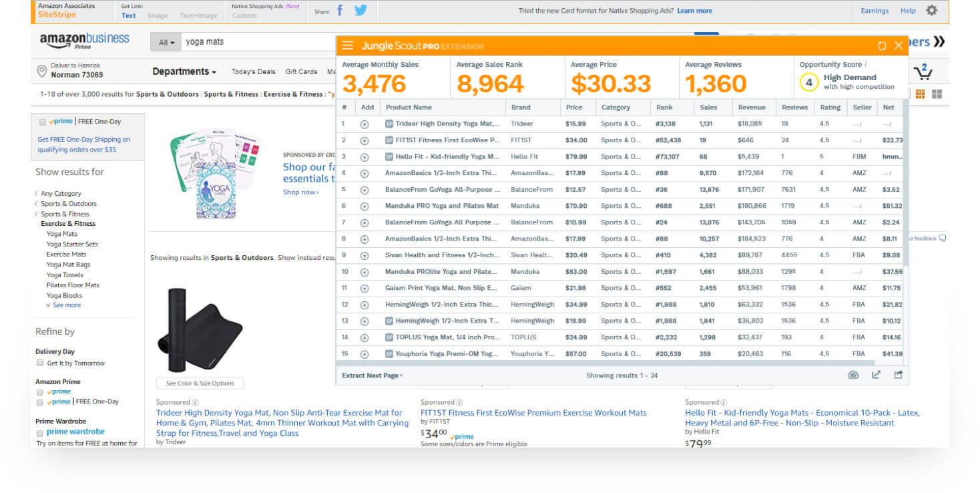This screenshot has height=493, width=980.
Task: Open the Amazon shopping cart
Action: point(923,71)
